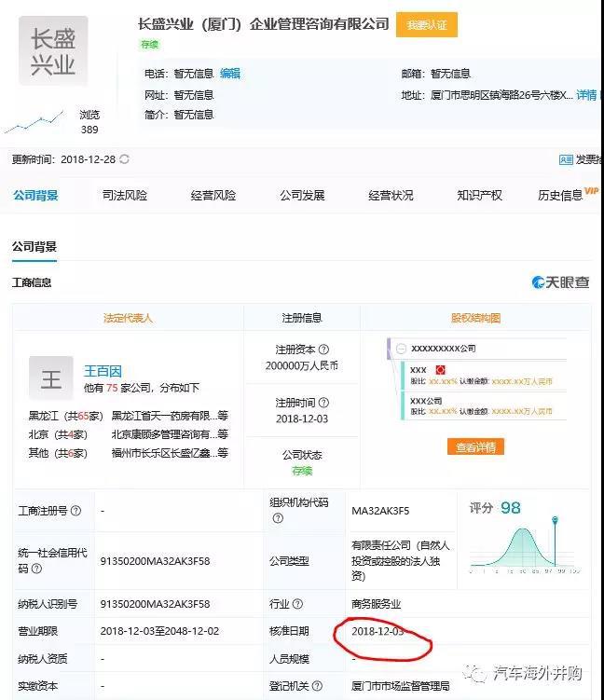
Task: Open legal representative 王百因 link
Action: click(103, 371)
